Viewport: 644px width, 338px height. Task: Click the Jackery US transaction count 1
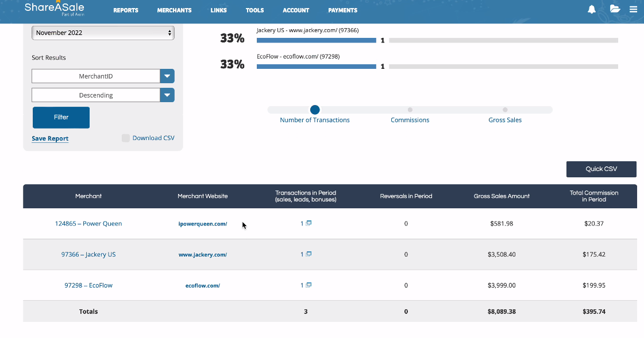pyautogui.click(x=302, y=254)
